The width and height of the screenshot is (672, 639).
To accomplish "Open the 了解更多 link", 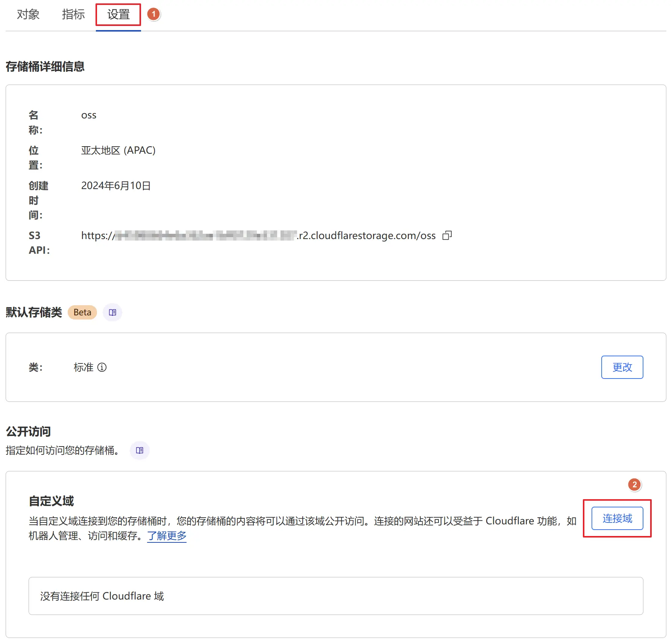I will 167,536.
